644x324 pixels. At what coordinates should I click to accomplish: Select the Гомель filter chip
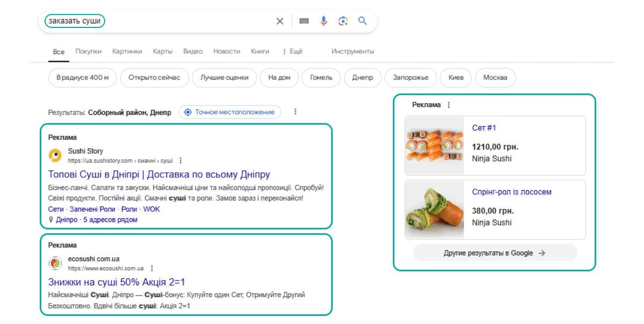point(321,77)
